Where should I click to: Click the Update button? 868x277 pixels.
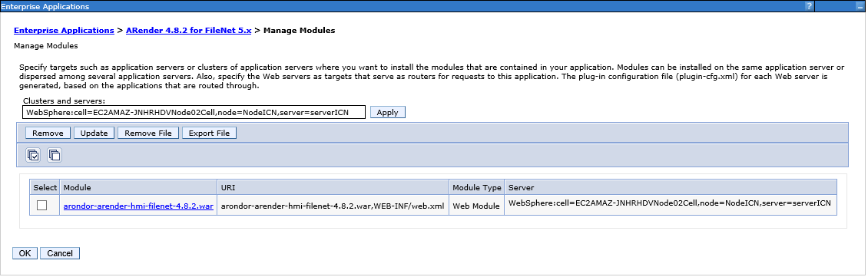[94, 134]
